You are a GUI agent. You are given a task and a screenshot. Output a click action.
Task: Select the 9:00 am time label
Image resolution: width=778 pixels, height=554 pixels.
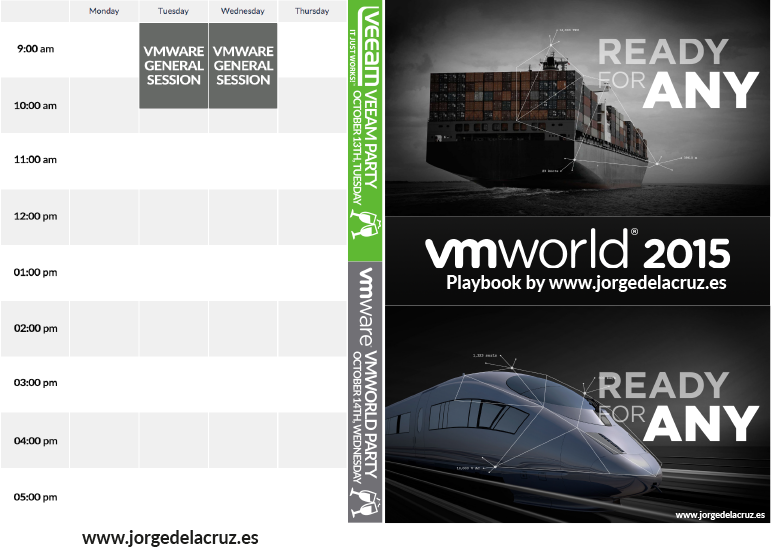click(x=35, y=49)
